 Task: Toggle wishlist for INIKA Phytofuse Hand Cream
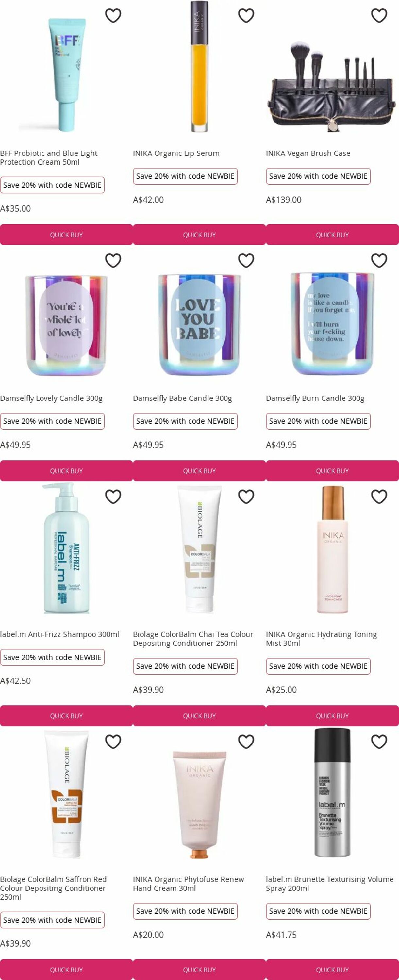coord(246,742)
